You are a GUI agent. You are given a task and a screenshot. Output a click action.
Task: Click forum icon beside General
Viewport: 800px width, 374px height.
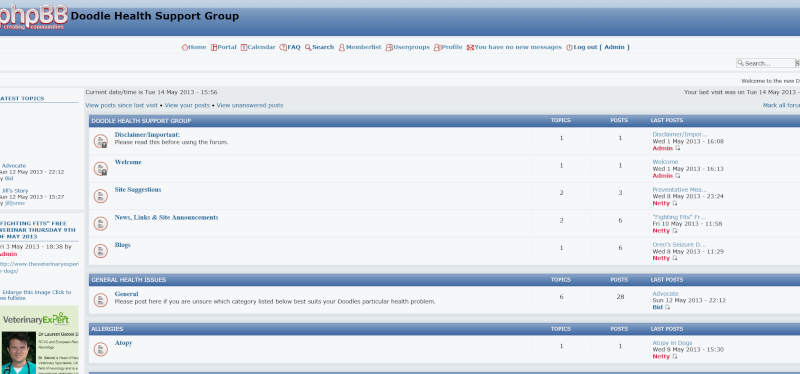click(x=101, y=300)
